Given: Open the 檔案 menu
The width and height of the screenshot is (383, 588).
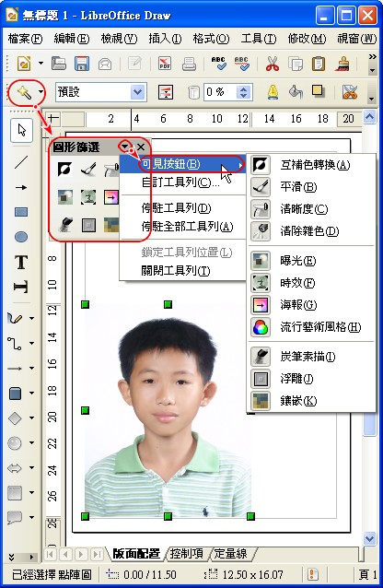Looking at the screenshot, I should click(x=25, y=39).
